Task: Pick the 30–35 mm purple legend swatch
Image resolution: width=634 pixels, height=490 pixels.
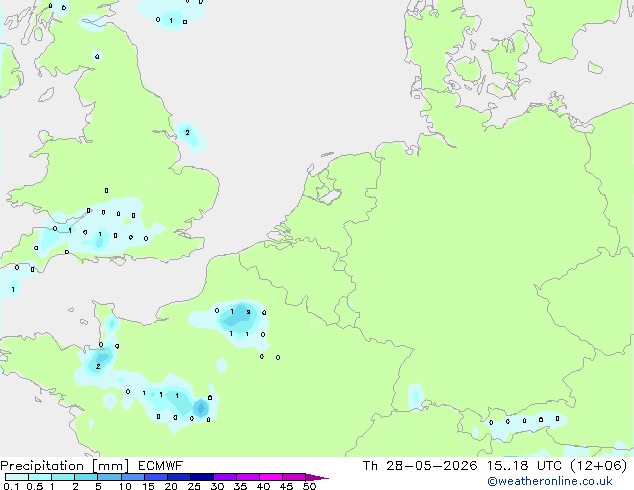Action: pyautogui.click(x=224, y=477)
